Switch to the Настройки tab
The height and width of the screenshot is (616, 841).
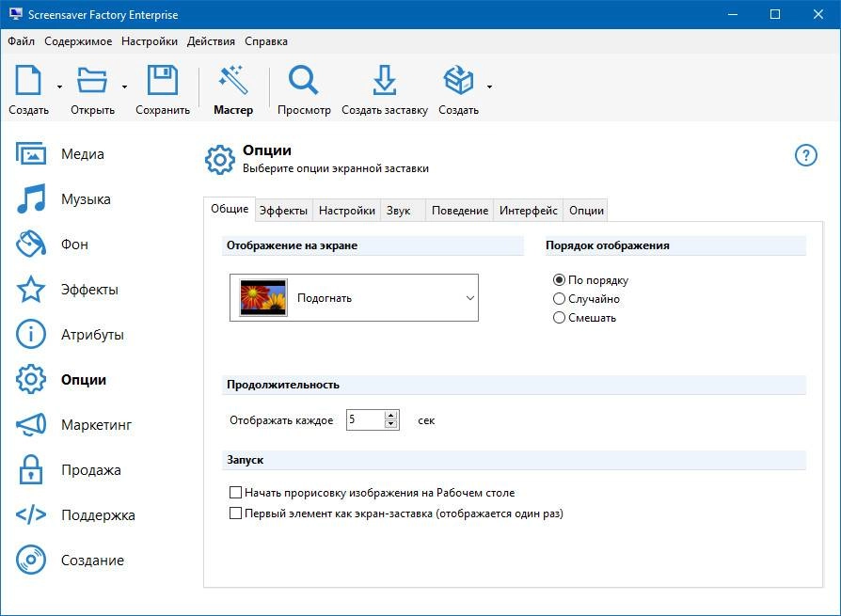point(346,211)
